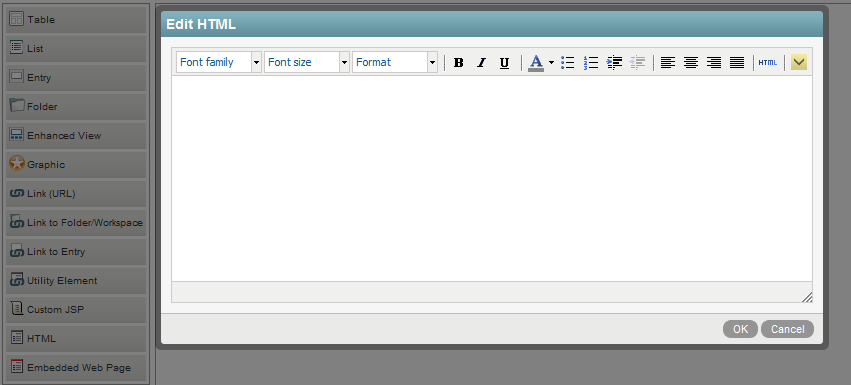The width and height of the screenshot is (851, 385).
Task: Click the Link (URL) chain icon
Action: click(x=17, y=193)
